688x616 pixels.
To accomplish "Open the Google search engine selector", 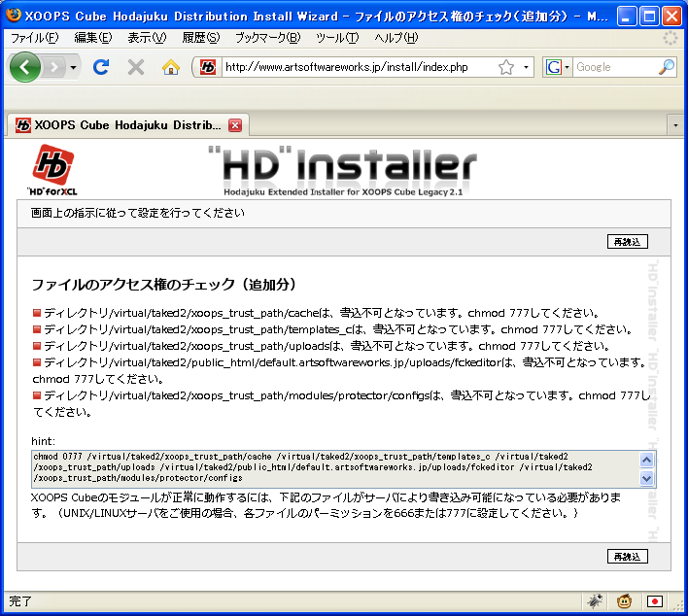I will (x=558, y=67).
